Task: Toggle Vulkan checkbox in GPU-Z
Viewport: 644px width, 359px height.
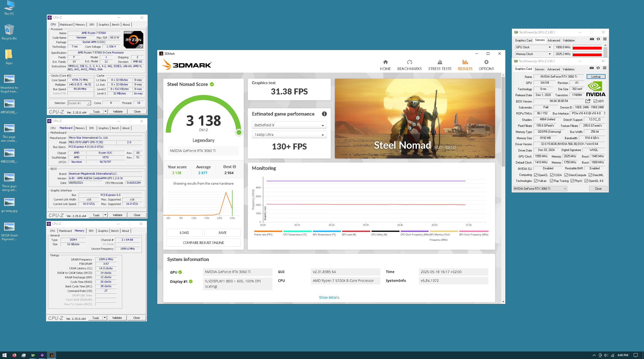Action: point(536,181)
